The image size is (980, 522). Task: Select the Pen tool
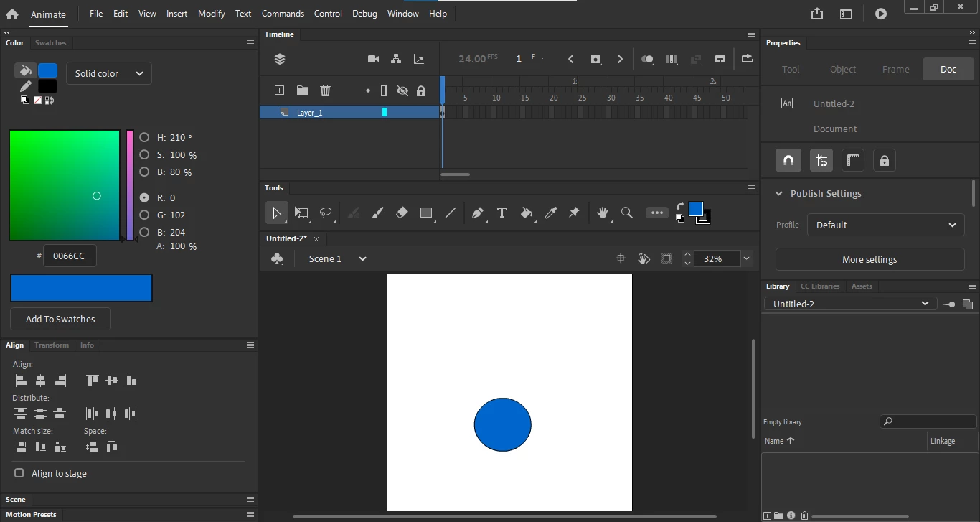[x=478, y=213]
